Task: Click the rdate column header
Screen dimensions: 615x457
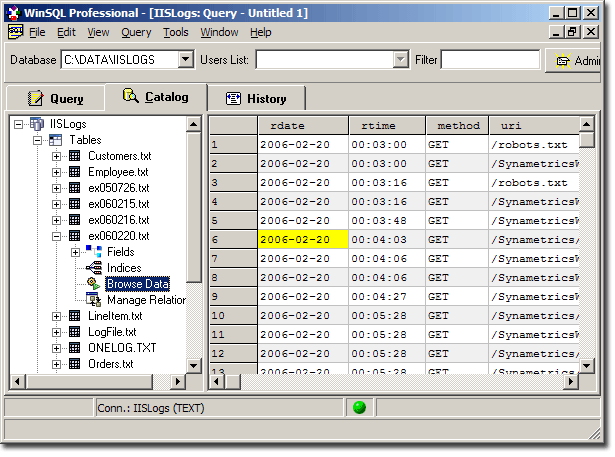Action: (303, 126)
